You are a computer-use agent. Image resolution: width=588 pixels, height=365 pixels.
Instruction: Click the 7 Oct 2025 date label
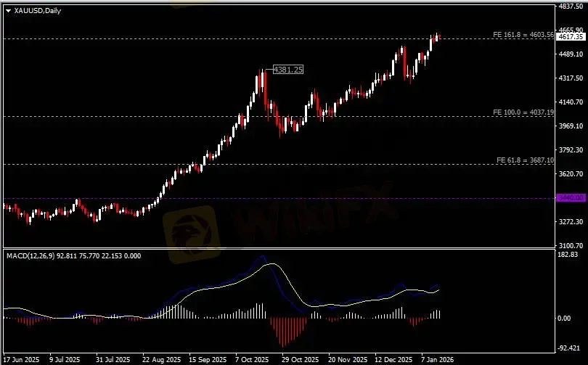click(251, 359)
